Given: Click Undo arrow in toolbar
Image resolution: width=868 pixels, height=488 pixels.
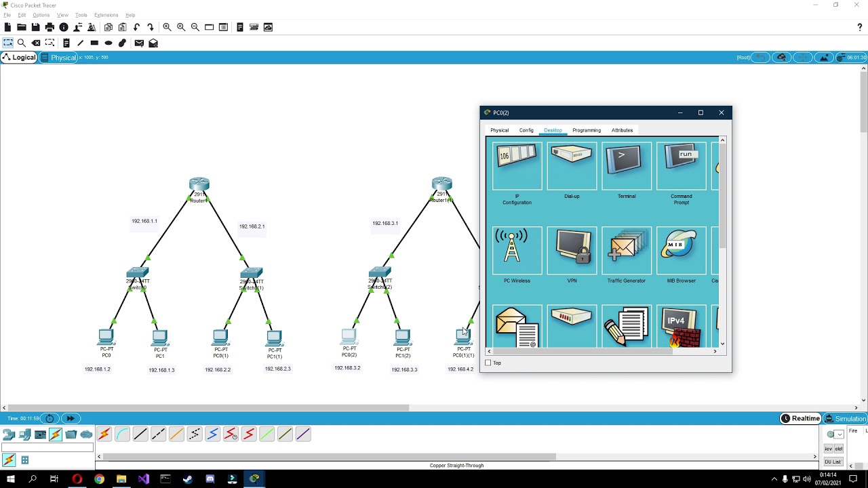Looking at the screenshot, I should (137, 27).
